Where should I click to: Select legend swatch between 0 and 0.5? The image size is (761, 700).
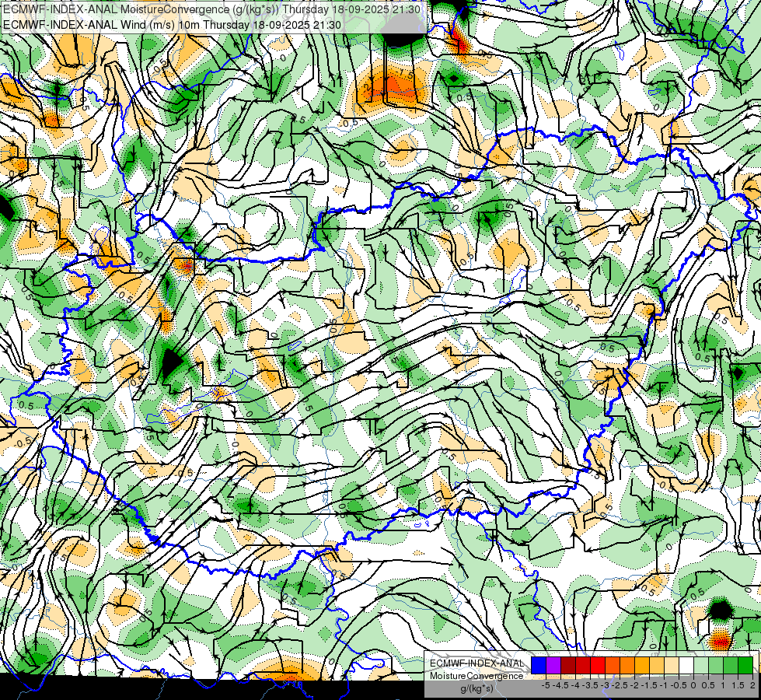[701, 666]
